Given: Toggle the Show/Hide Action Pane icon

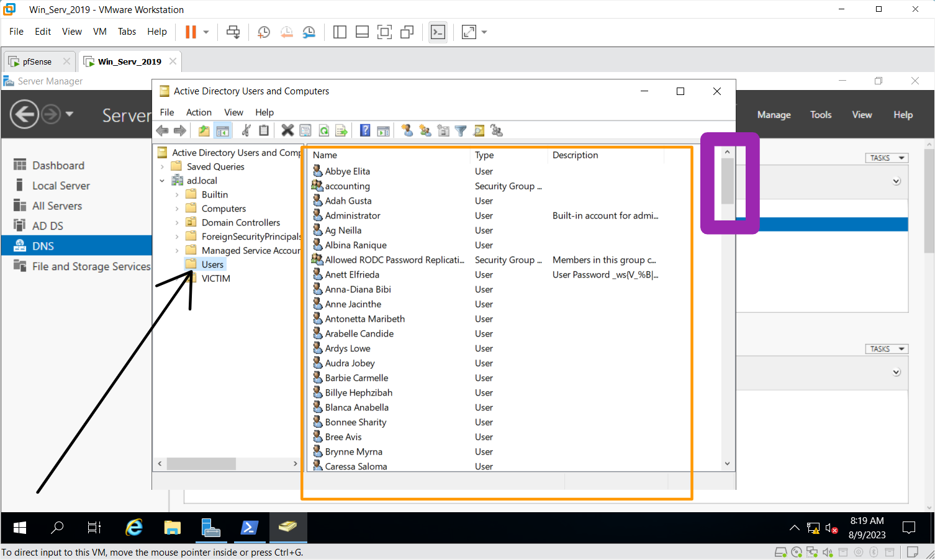Looking at the screenshot, I should (384, 130).
